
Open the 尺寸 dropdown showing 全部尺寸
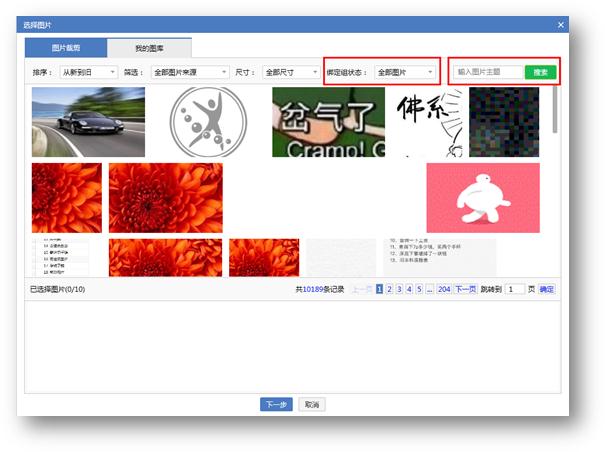(291, 72)
